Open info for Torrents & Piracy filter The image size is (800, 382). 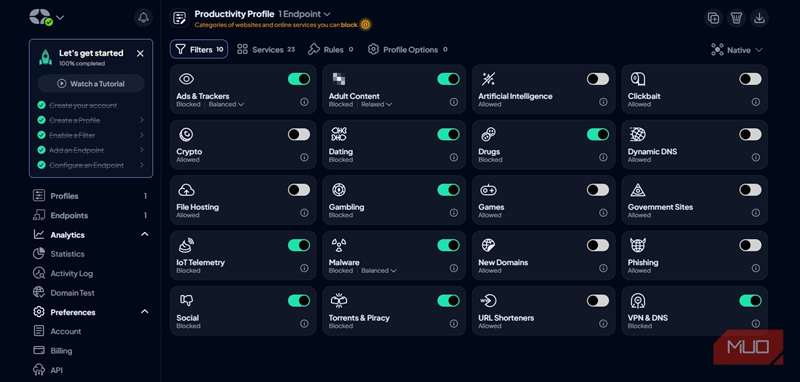pos(454,324)
